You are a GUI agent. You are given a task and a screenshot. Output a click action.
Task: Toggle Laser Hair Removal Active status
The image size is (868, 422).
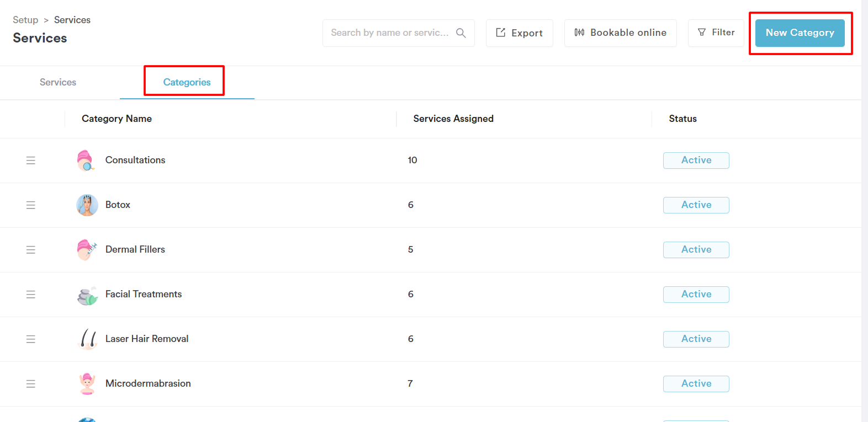click(696, 339)
